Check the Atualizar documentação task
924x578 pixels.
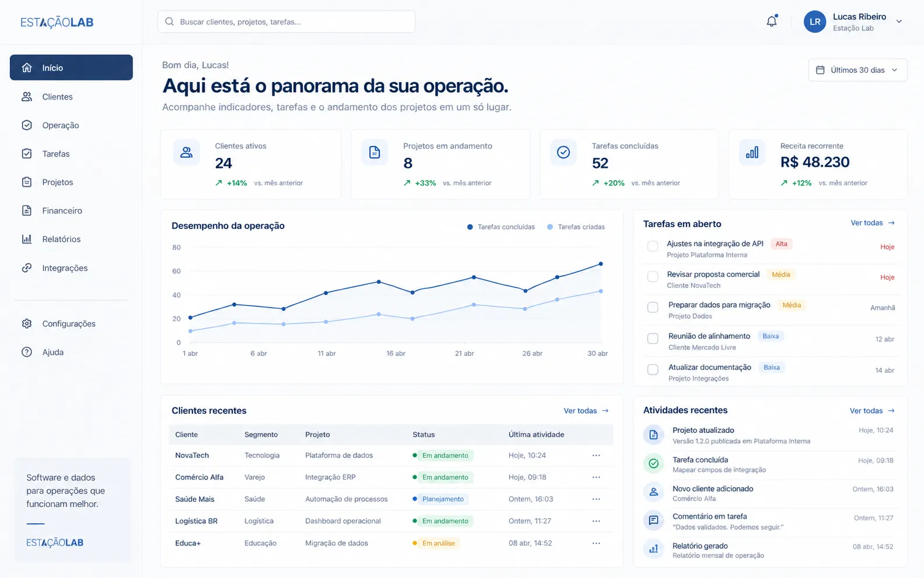[x=653, y=370]
